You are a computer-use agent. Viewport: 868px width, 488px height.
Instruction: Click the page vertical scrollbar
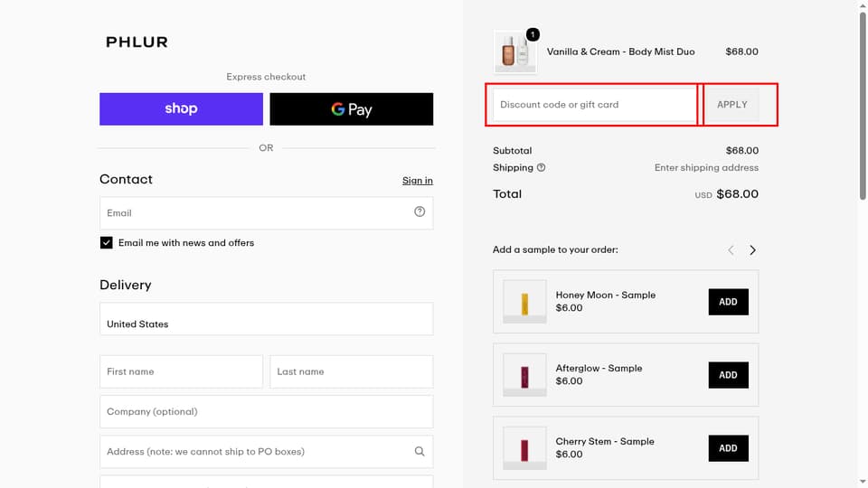coord(863,105)
